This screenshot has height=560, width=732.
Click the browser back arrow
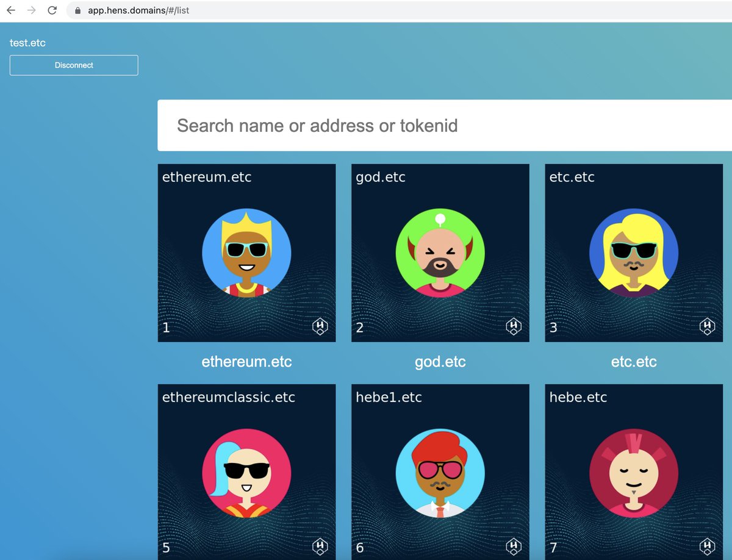11,10
